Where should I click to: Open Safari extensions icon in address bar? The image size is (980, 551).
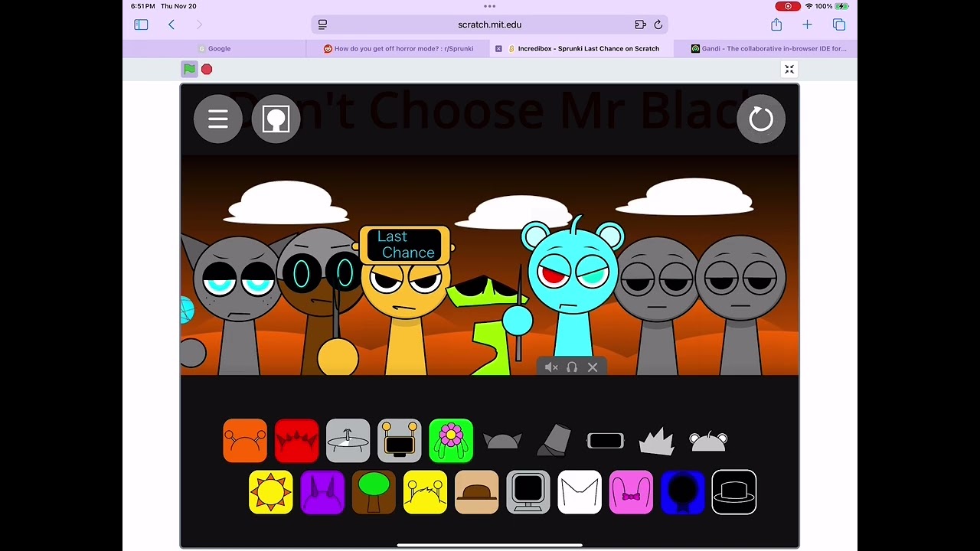tap(640, 24)
